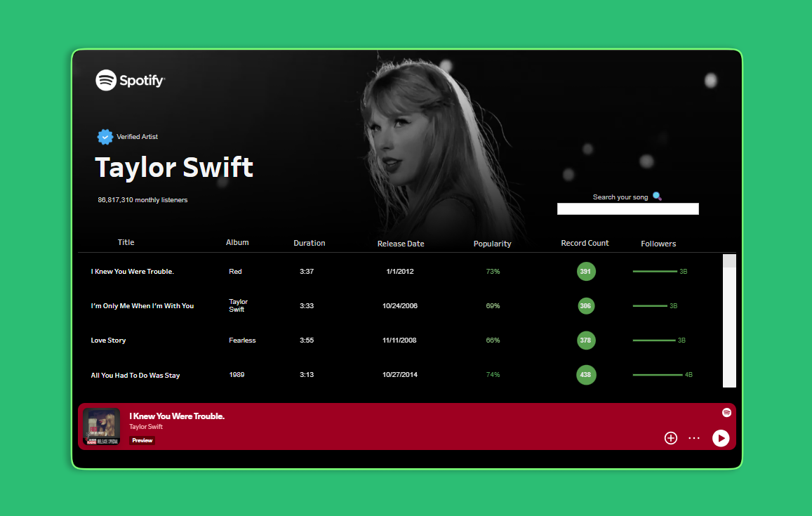Add current song using the plus icon
Image resolution: width=812 pixels, height=516 pixels.
tap(670, 438)
